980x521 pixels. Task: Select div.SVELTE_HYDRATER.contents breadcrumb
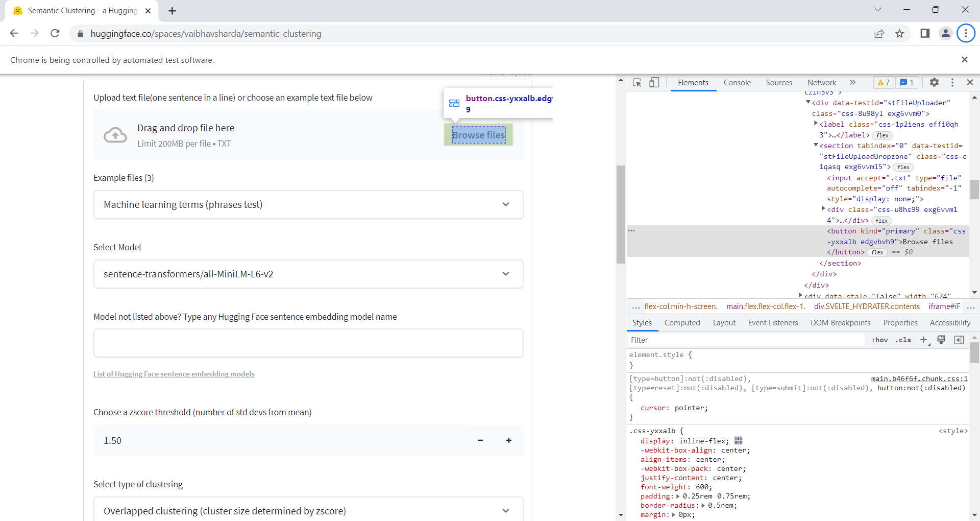pyautogui.click(x=867, y=306)
